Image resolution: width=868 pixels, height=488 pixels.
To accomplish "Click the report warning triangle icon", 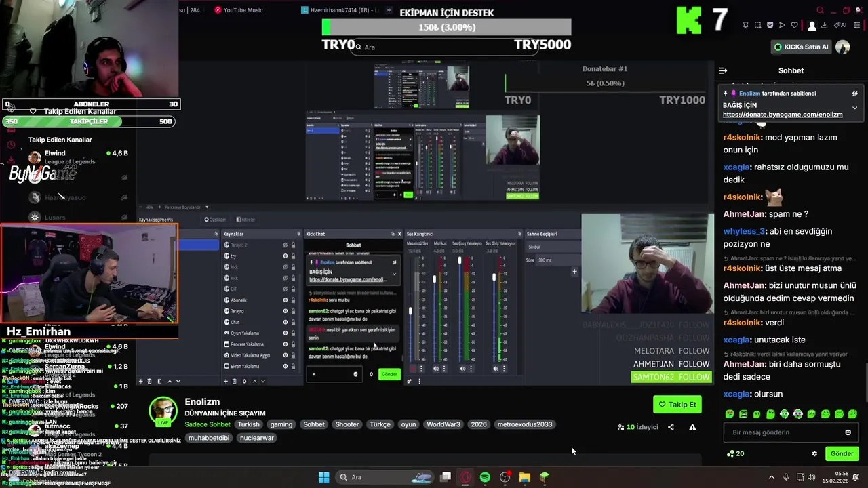I will [x=692, y=427].
